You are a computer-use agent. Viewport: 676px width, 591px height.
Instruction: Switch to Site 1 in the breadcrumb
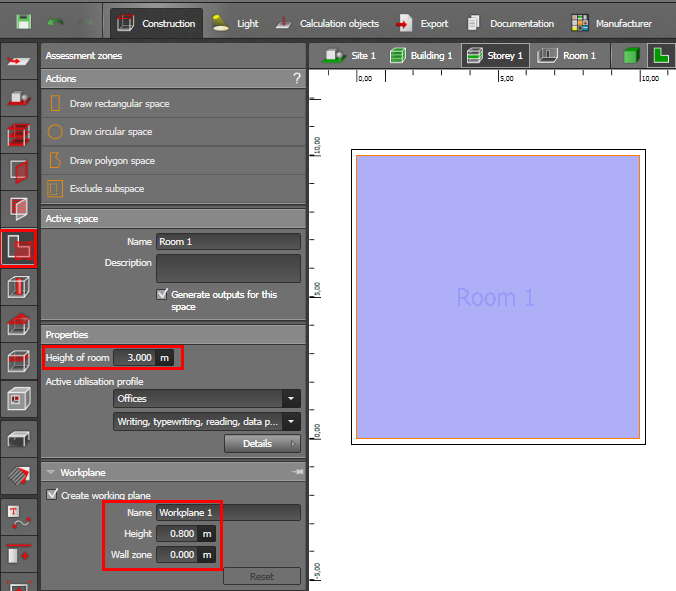coord(351,56)
